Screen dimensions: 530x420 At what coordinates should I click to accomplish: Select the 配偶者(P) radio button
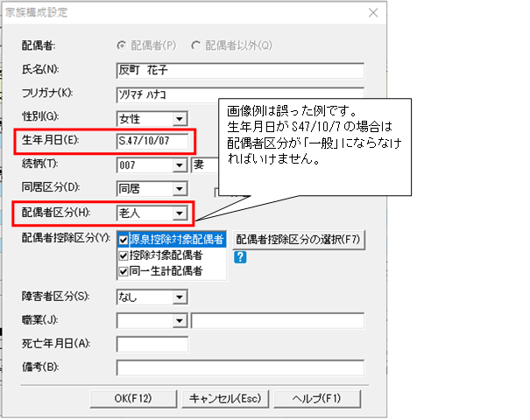click(x=122, y=45)
